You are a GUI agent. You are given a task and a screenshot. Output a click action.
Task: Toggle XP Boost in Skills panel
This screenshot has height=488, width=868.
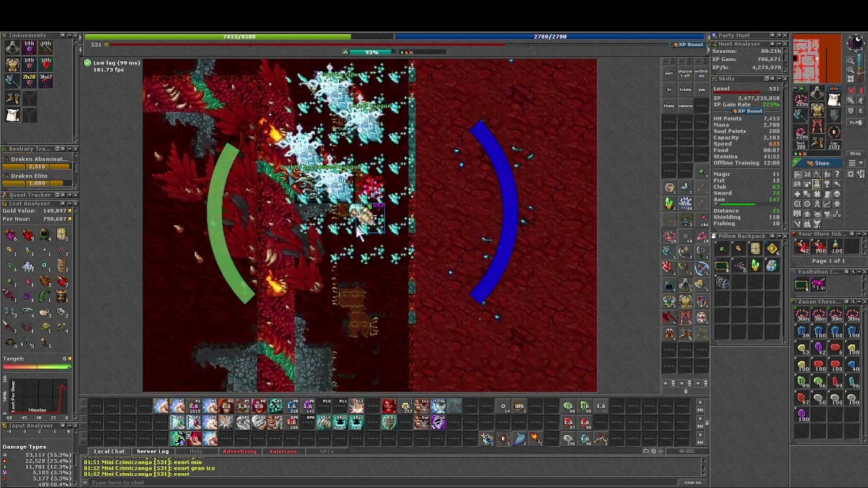pos(747,111)
